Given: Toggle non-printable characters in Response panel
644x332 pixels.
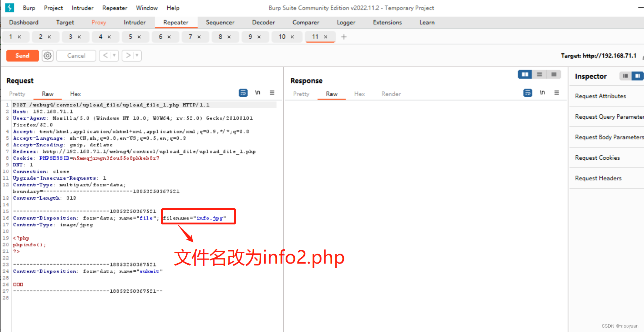Looking at the screenshot, I should pyautogui.click(x=542, y=93).
